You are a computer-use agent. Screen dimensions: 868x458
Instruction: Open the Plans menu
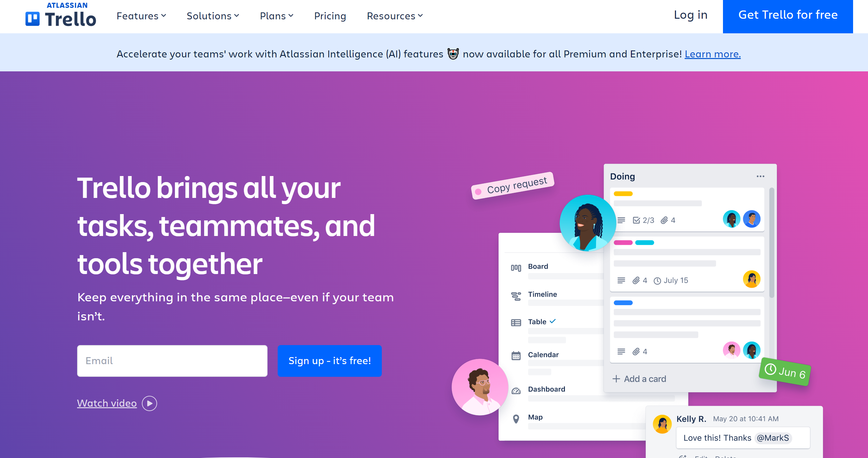(278, 16)
